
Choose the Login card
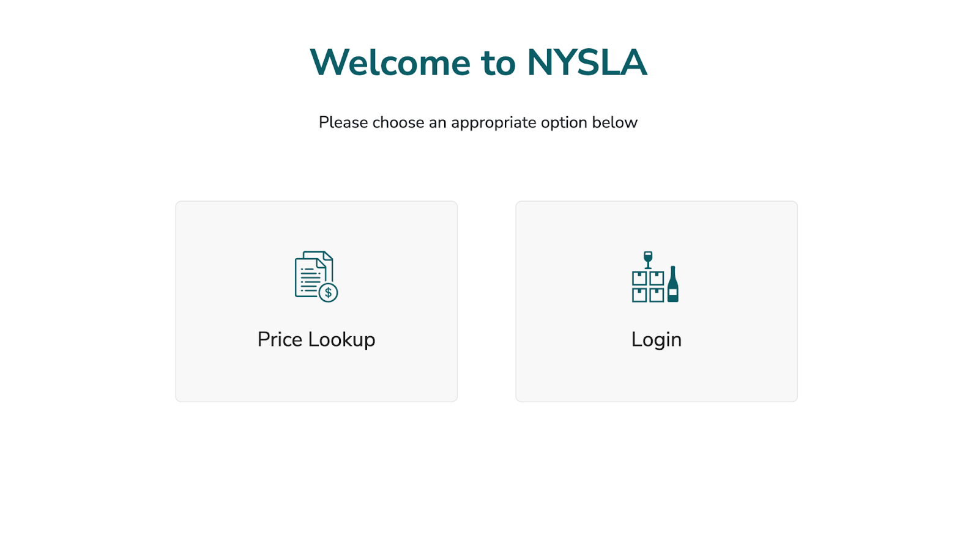coord(656,301)
